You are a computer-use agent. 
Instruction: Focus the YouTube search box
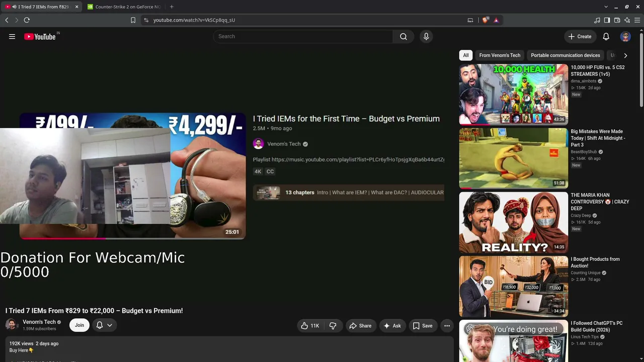coord(303,36)
